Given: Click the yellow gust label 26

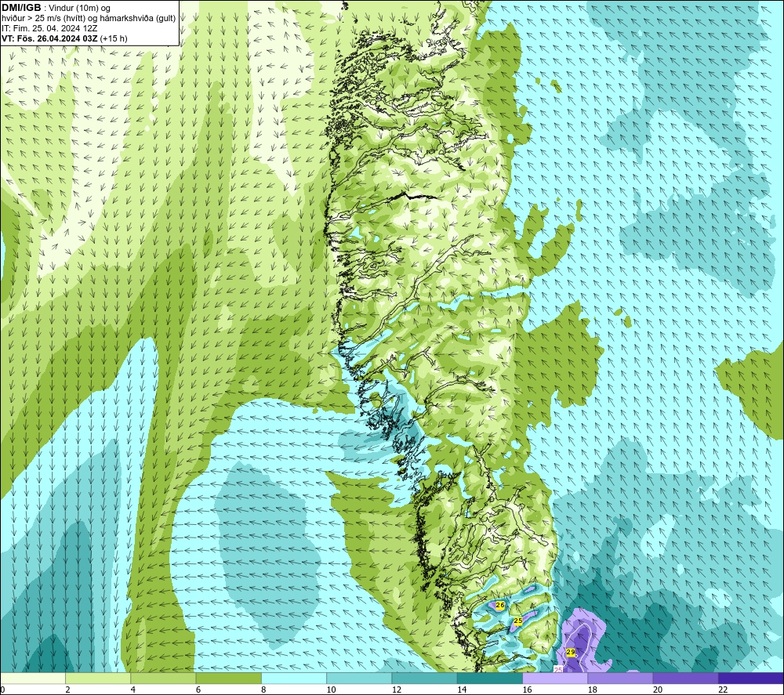Looking at the screenshot, I should (x=500, y=605).
